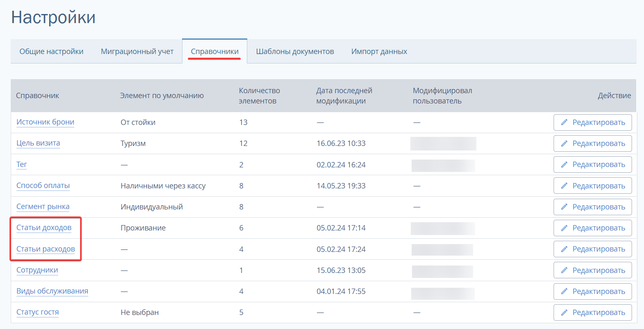This screenshot has height=329, width=644.
Task: Click date 05.02.24 17:24
Action: point(341,249)
